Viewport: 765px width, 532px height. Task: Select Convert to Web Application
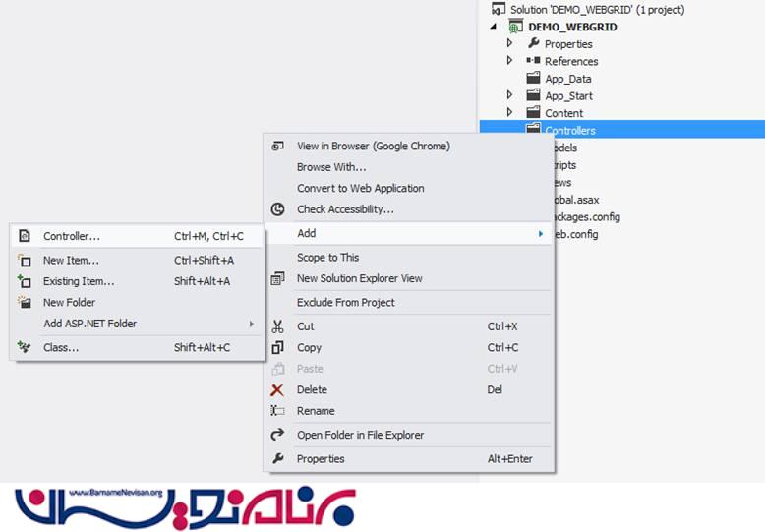coord(408,188)
